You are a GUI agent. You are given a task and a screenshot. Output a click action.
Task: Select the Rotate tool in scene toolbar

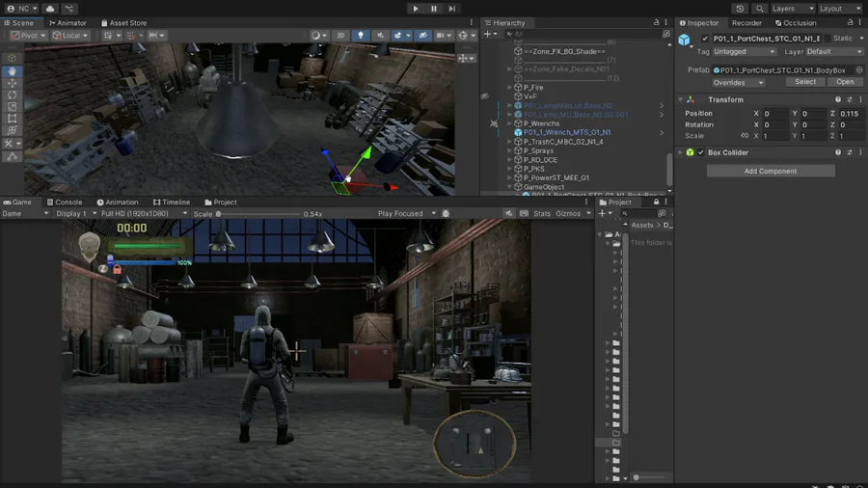[x=12, y=95]
